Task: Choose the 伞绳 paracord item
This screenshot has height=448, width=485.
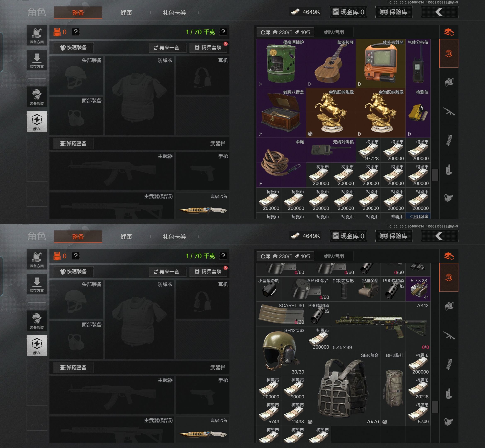Action: [281, 163]
